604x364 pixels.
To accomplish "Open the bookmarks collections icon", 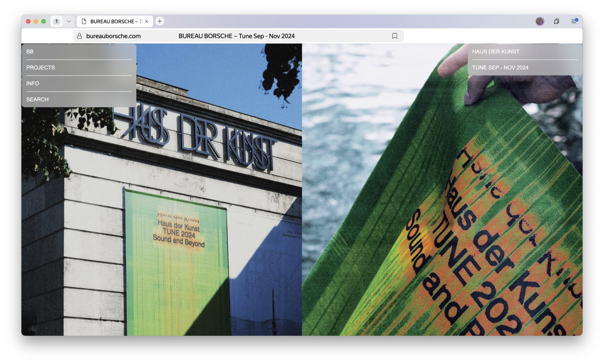I will click(557, 21).
